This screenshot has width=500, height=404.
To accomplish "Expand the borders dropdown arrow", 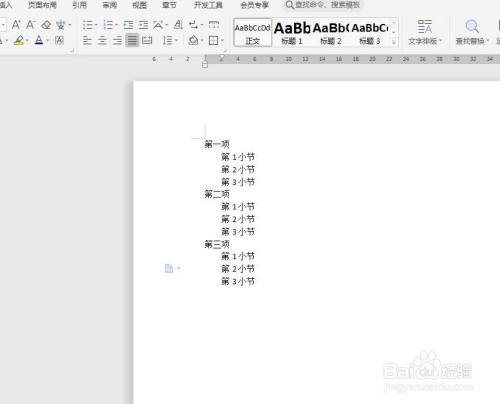I will tap(222, 41).
